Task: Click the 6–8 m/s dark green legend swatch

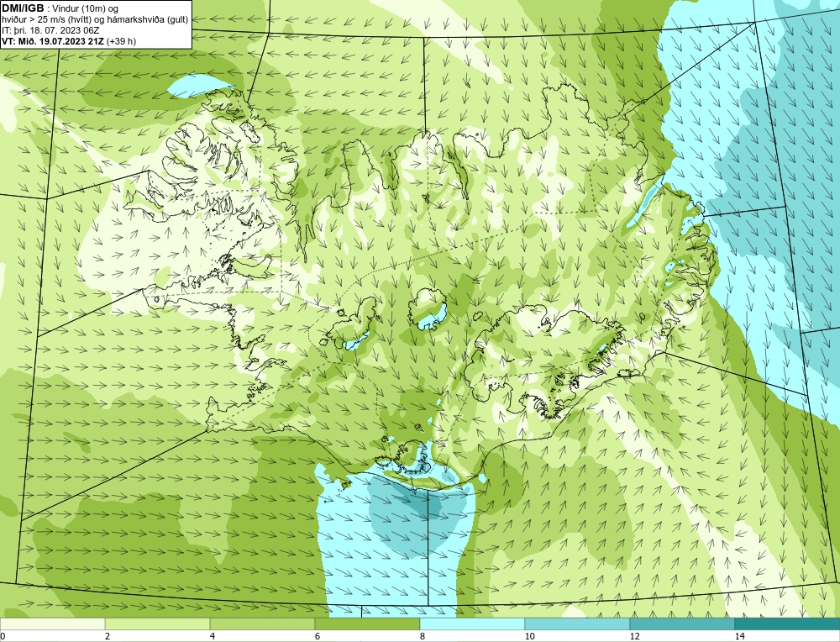Action: [368, 624]
